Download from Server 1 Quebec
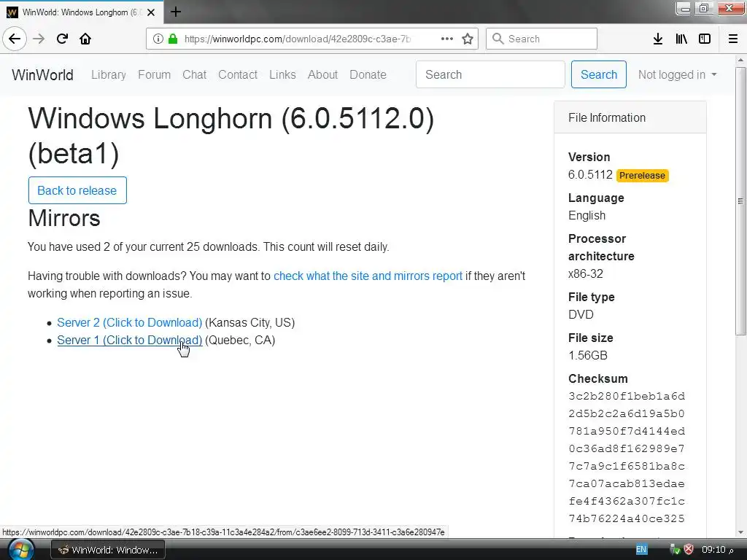747x560 pixels. (x=130, y=340)
